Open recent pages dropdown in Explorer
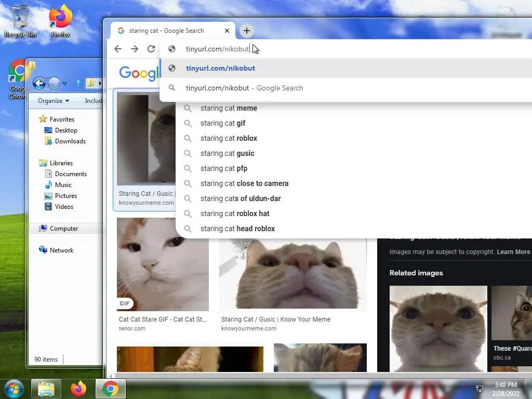This screenshot has width=532, height=399. click(x=64, y=83)
